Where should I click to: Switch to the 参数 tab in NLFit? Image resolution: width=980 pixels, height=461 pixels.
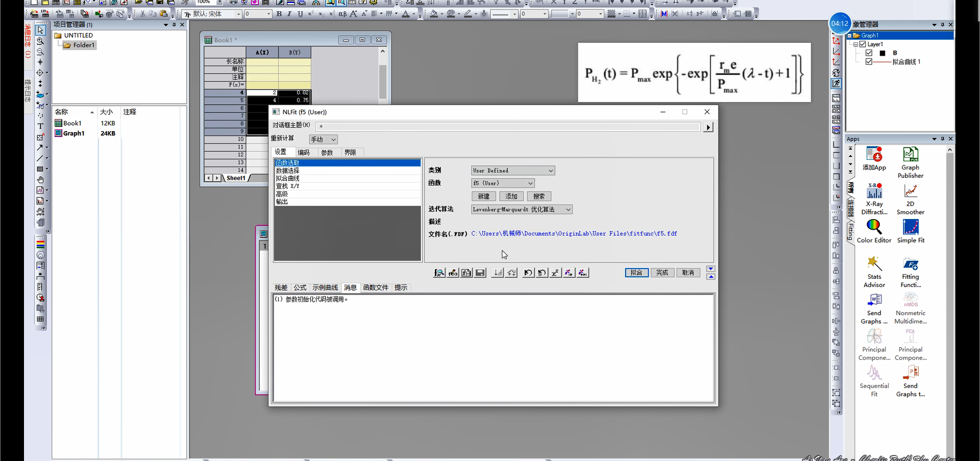(327, 152)
